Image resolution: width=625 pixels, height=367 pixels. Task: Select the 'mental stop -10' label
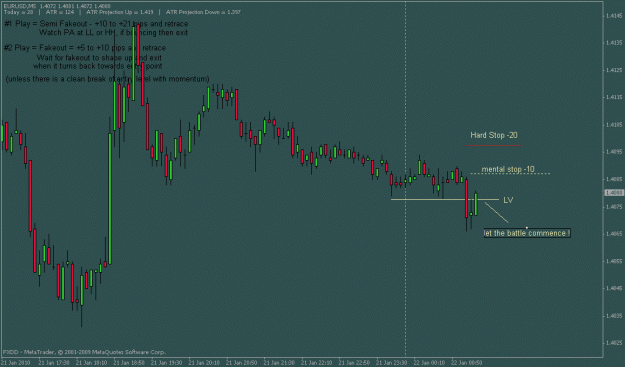(508, 169)
